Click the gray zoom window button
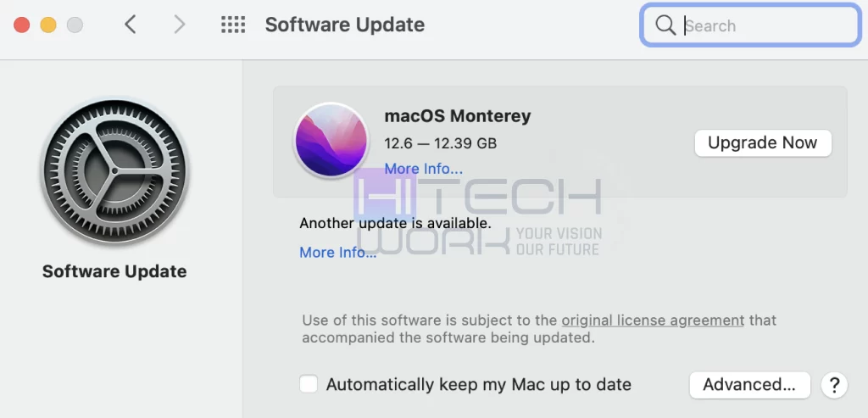Screen dimensions: 868x418 [75, 25]
